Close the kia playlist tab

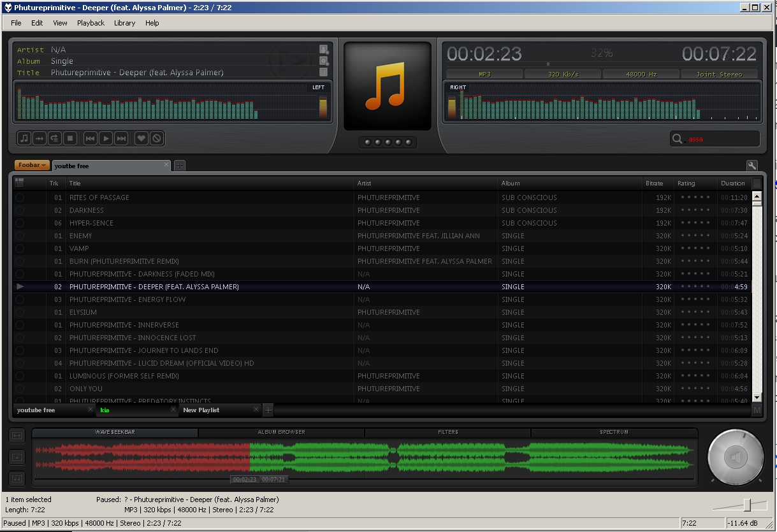point(173,409)
